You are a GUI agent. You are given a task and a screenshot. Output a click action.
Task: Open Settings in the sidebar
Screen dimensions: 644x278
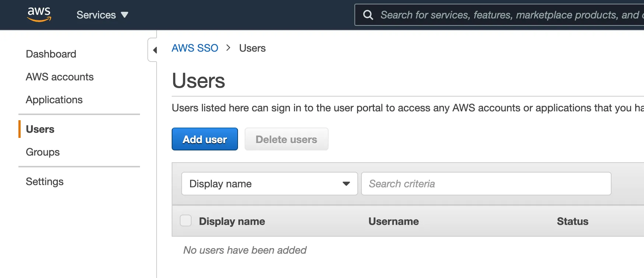(x=45, y=181)
